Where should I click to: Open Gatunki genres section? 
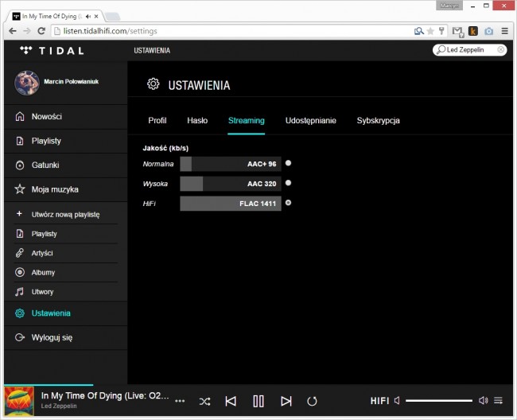pyautogui.click(x=65, y=165)
